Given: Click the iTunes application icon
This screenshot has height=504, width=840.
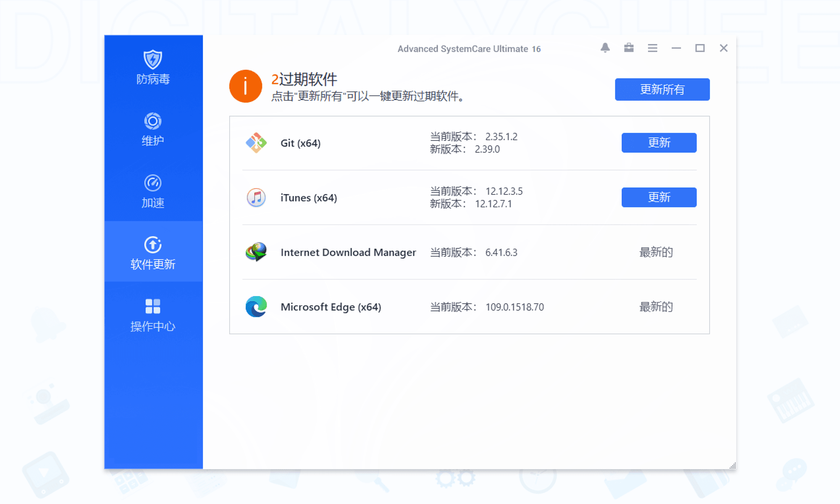Looking at the screenshot, I should (x=256, y=197).
